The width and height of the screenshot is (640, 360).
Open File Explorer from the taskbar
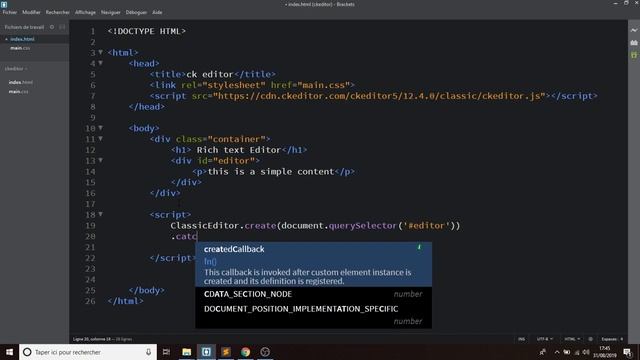(187, 352)
